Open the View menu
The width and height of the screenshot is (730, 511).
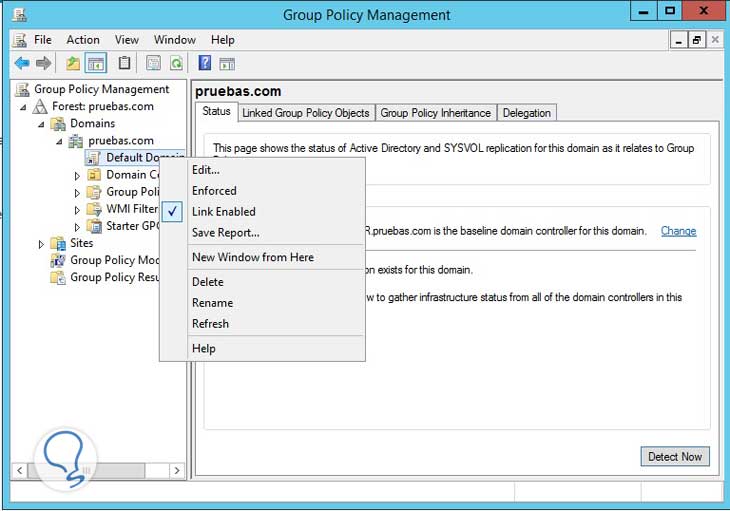pos(127,40)
